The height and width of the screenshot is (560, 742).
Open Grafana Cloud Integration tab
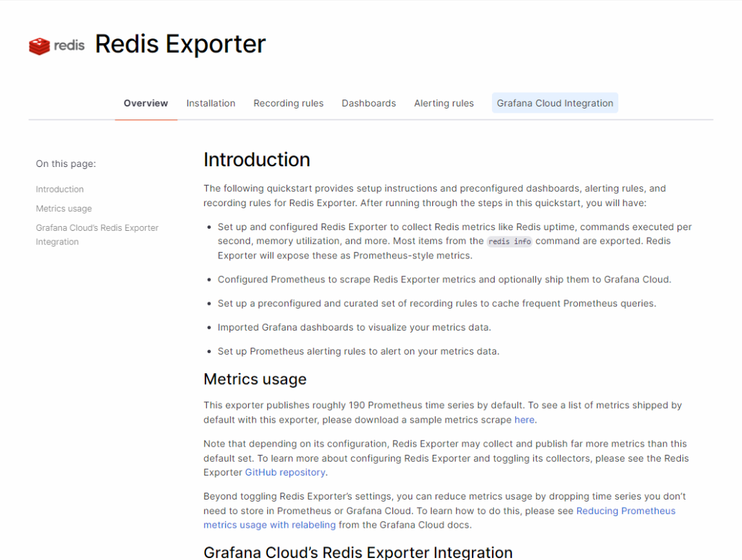coord(554,102)
